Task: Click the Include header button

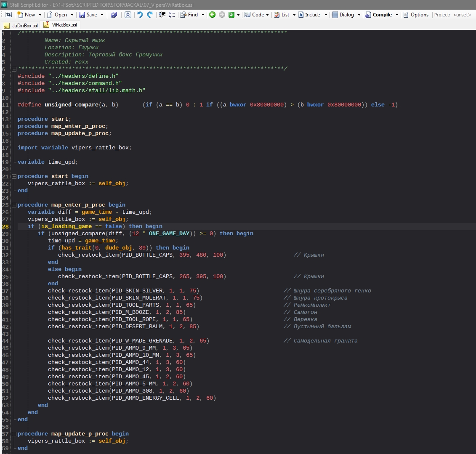Action: click(309, 15)
